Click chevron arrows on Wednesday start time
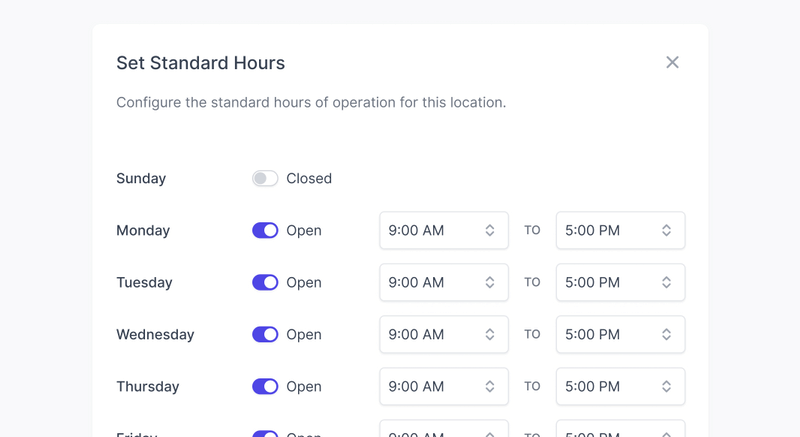800x437 pixels. tap(490, 334)
